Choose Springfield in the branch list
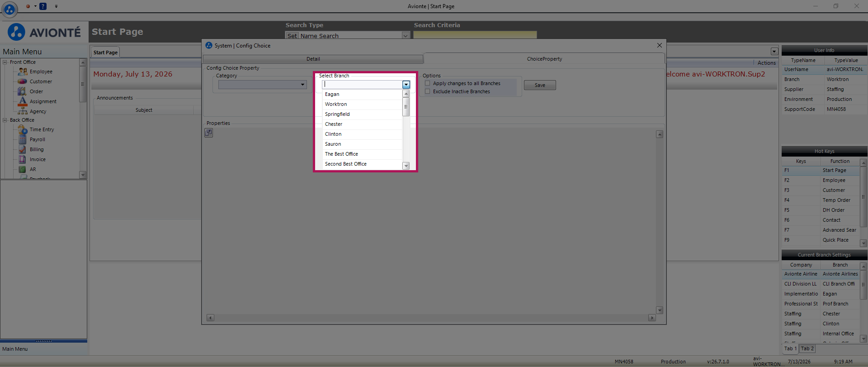 [x=363, y=114]
